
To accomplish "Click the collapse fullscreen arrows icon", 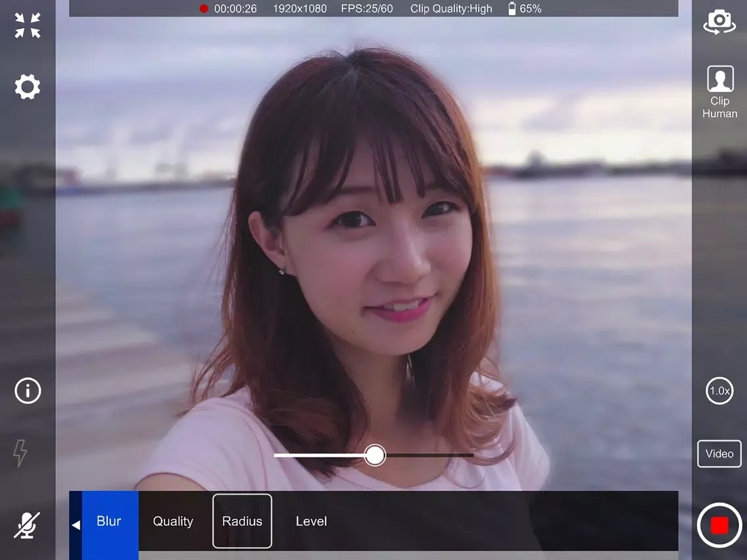I will coord(28,26).
